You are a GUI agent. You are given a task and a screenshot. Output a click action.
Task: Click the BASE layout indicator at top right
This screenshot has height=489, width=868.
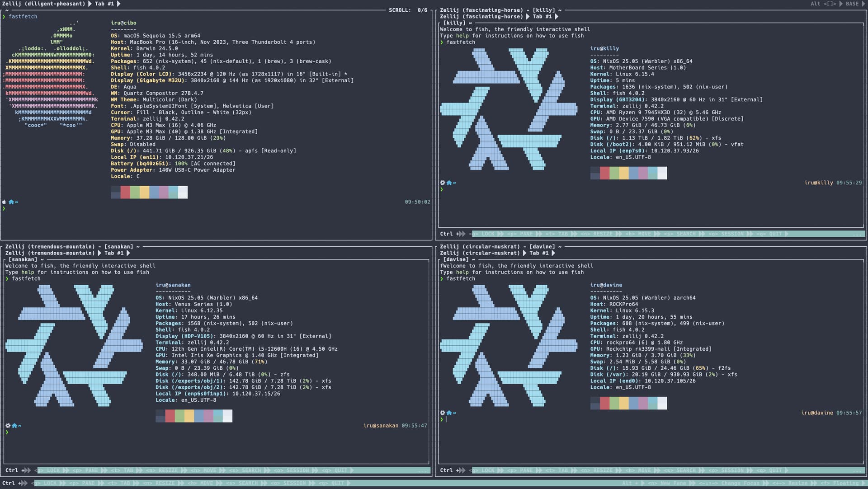(852, 4)
